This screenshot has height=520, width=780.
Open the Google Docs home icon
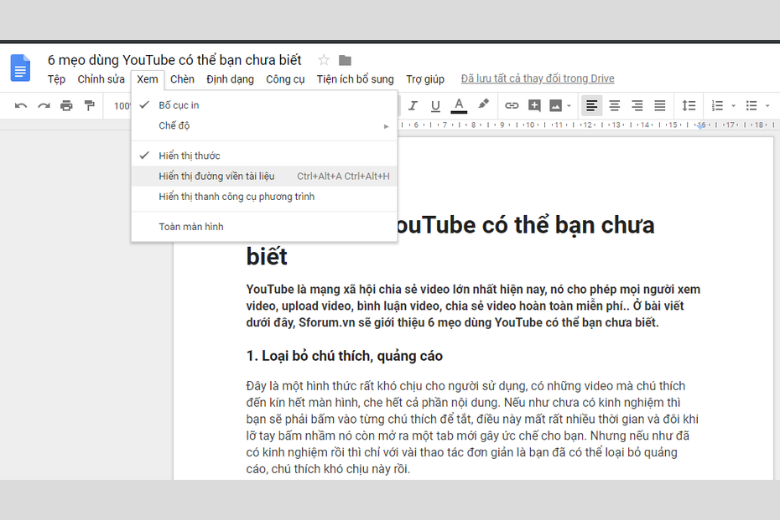point(21,68)
